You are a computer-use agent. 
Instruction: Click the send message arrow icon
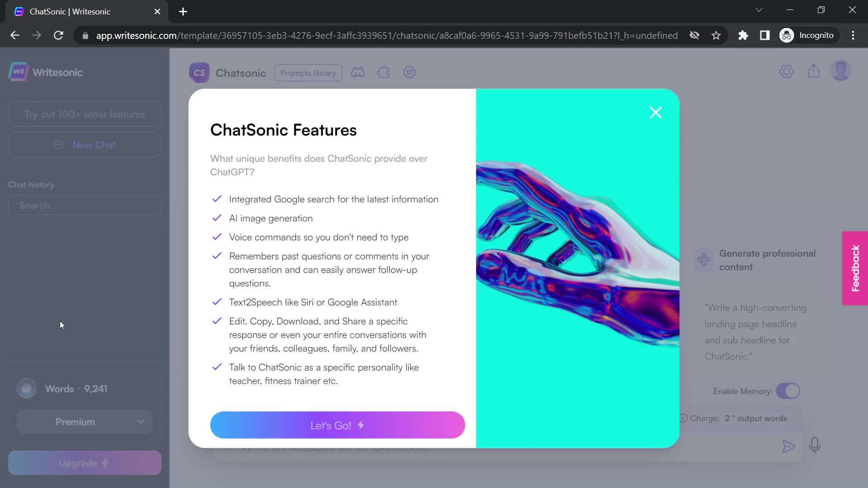tap(788, 445)
